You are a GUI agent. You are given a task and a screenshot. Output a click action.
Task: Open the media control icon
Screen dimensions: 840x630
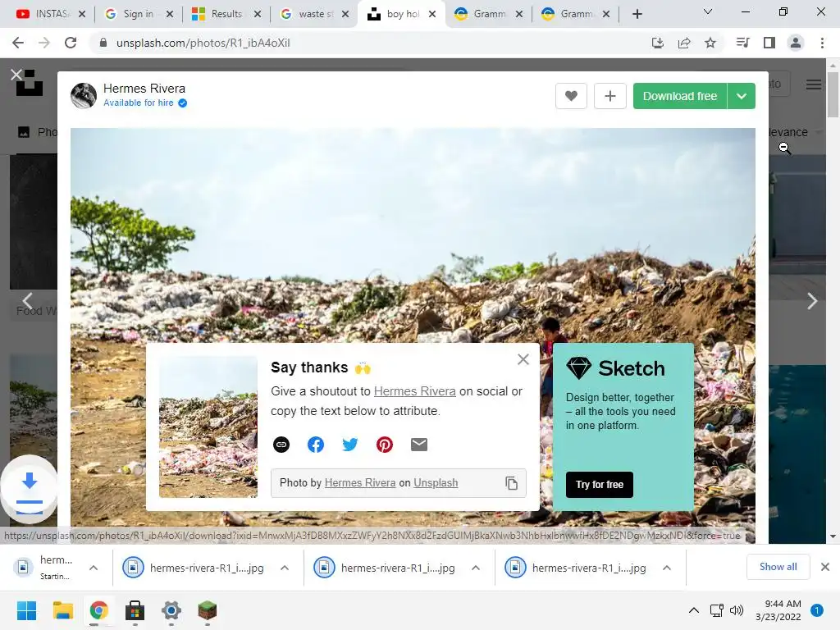pyautogui.click(x=743, y=43)
